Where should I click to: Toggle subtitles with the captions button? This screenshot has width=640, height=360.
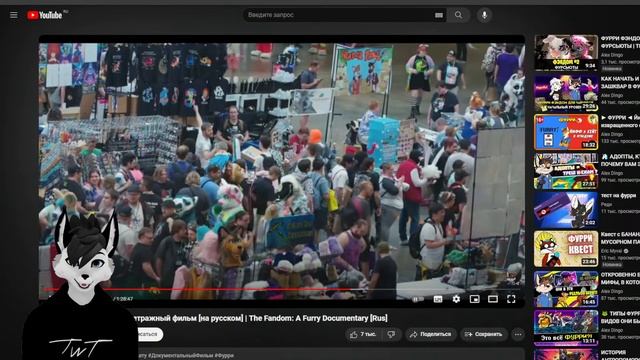click(x=438, y=299)
